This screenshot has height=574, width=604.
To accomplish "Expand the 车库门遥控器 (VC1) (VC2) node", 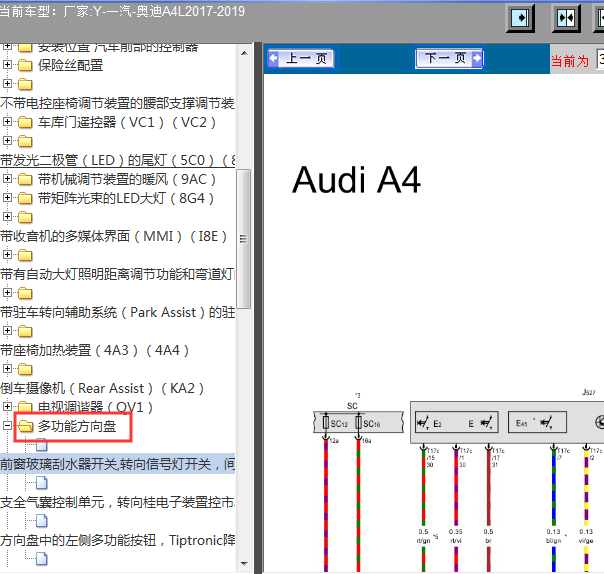I will click(7, 122).
